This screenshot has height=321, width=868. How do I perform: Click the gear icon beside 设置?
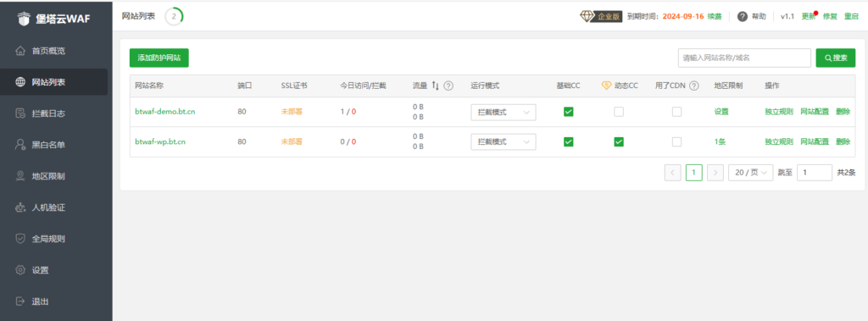pos(20,271)
